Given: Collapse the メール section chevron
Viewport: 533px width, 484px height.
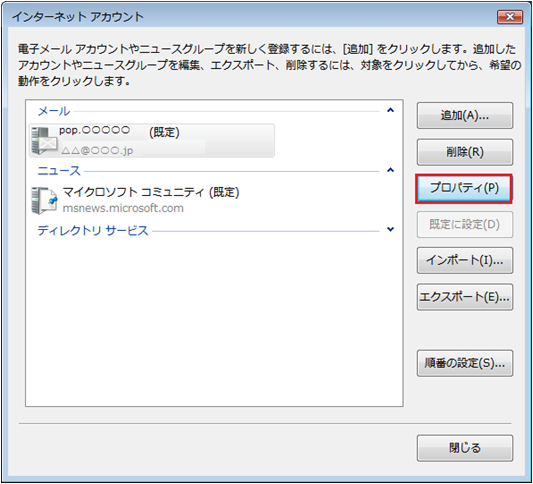Looking at the screenshot, I should point(391,110).
